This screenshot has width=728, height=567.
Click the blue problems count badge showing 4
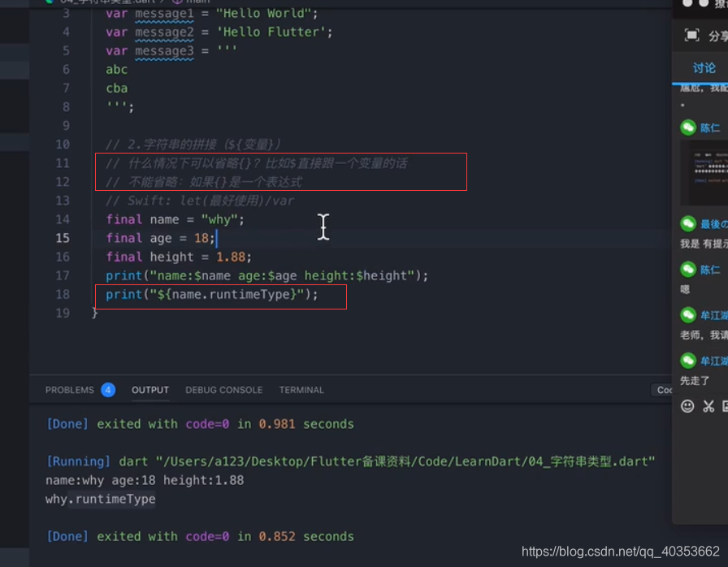108,390
